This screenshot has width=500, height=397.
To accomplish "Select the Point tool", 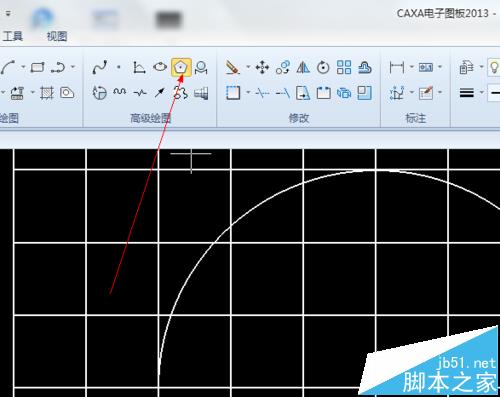I will pyautogui.click(x=119, y=67).
